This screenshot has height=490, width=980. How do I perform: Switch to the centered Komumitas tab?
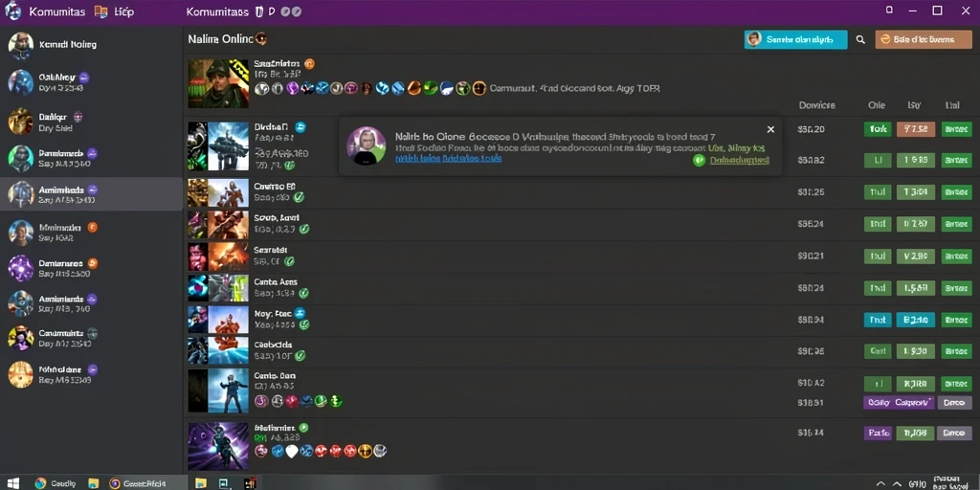pyautogui.click(x=217, y=11)
